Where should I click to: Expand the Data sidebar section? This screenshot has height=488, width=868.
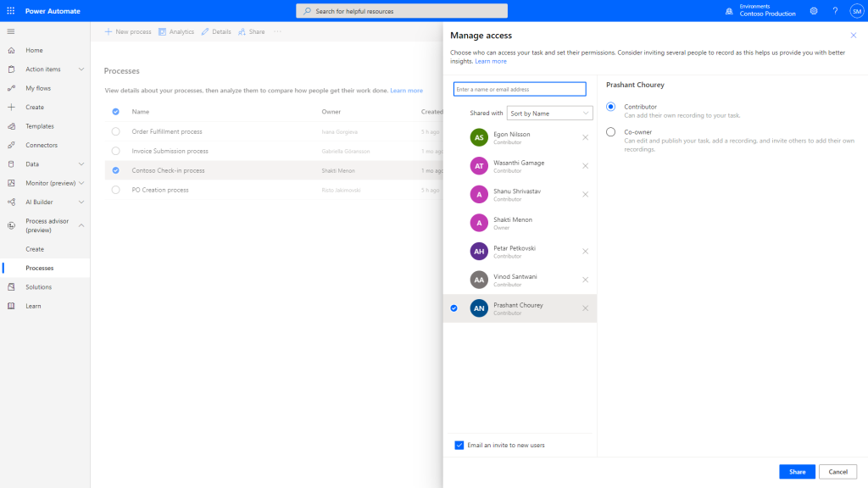coord(81,164)
